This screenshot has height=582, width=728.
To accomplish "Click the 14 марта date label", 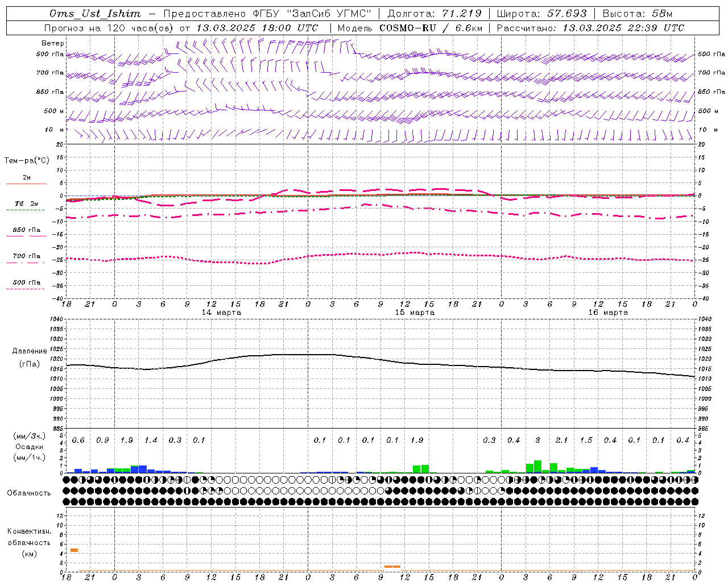I will (x=221, y=313).
